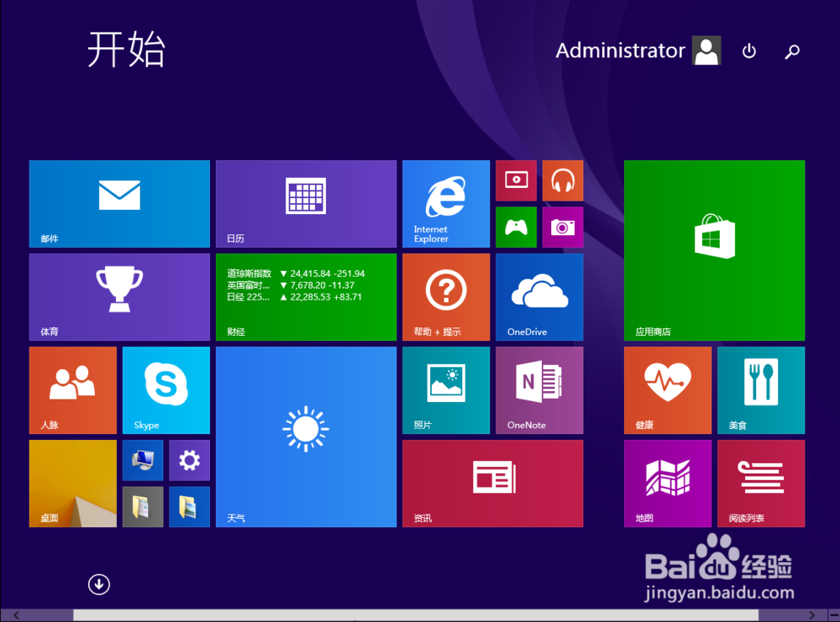Open the Reading List (阅读列表) tile
Image resolution: width=840 pixels, height=622 pixels.
click(761, 483)
